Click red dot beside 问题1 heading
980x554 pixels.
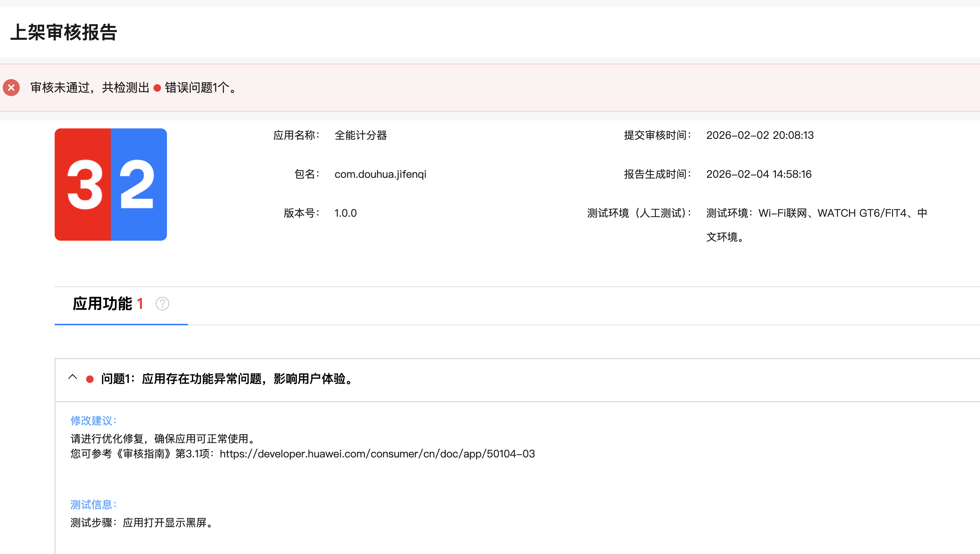coord(90,379)
